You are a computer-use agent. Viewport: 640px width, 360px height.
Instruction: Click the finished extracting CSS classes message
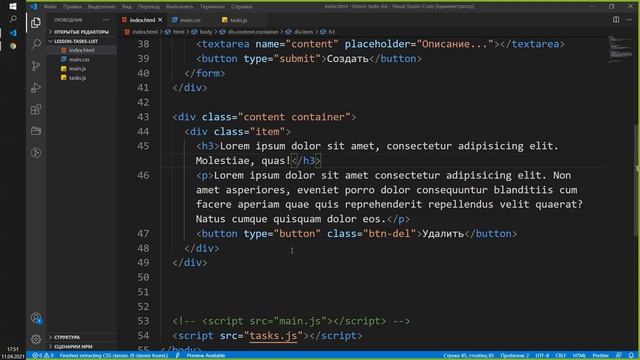(114, 356)
